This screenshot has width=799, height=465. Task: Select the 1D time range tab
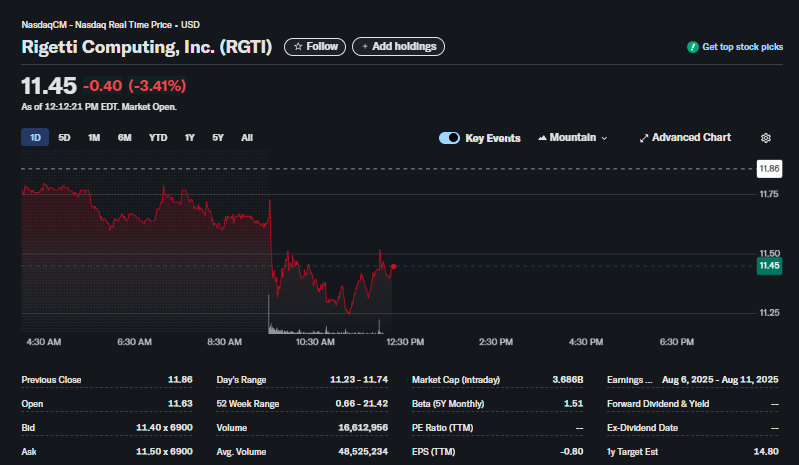[x=35, y=138]
